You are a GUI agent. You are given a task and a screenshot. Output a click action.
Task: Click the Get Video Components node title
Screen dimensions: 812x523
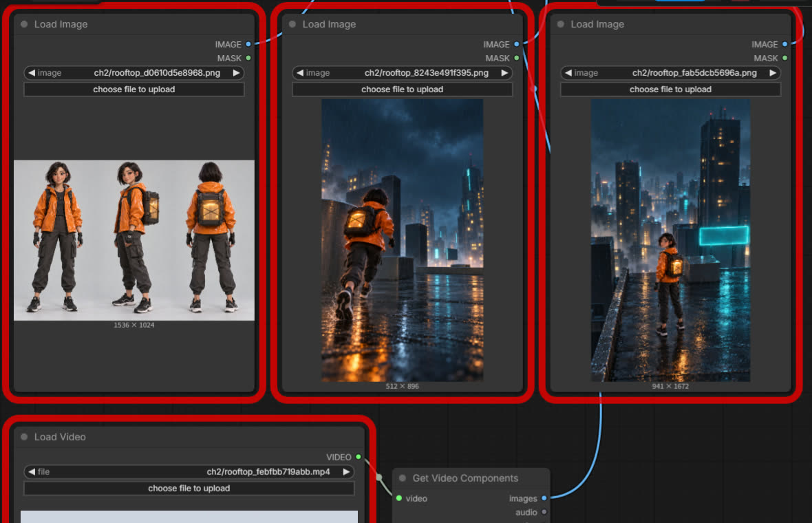coord(465,478)
